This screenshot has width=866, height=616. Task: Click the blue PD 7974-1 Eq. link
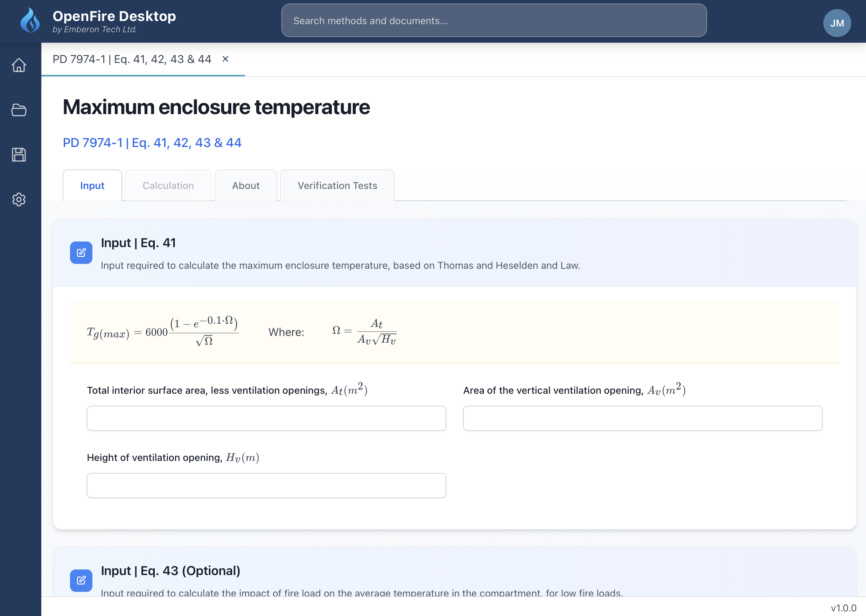click(x=152, y=142)
